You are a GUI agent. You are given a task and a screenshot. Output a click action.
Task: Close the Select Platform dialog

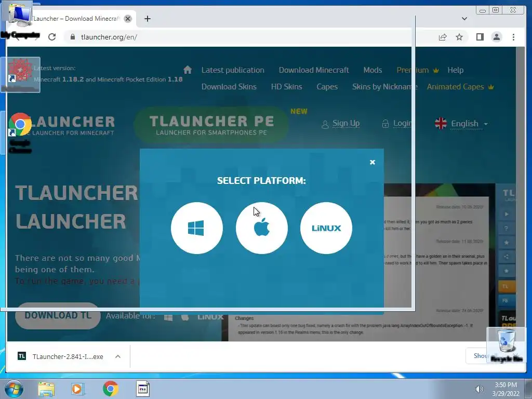click(x=372, y=162)
